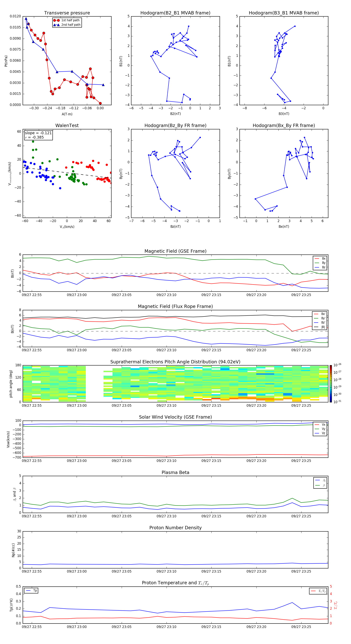
Task: Click the 'r = -0.385' annotation
Action: (35, 137)
